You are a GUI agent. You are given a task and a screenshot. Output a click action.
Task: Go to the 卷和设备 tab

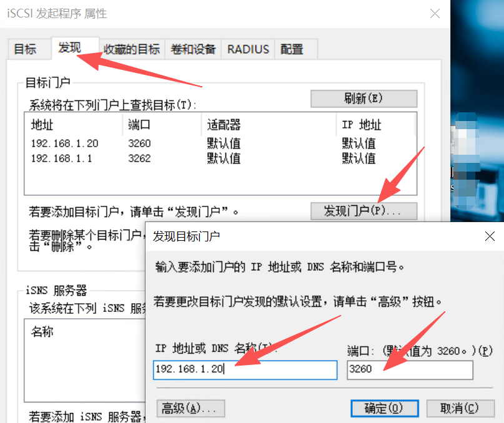[x=193, y=49]
